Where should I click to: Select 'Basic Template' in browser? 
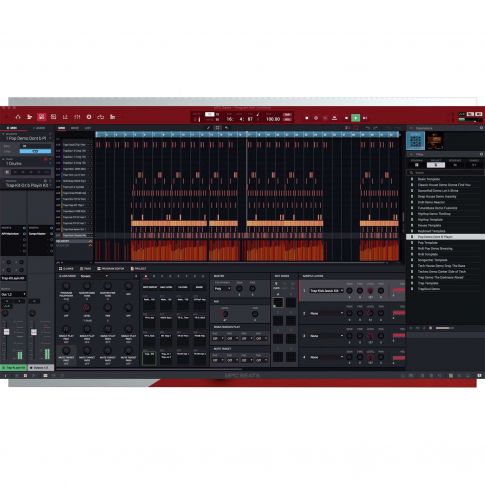(429, 179)
